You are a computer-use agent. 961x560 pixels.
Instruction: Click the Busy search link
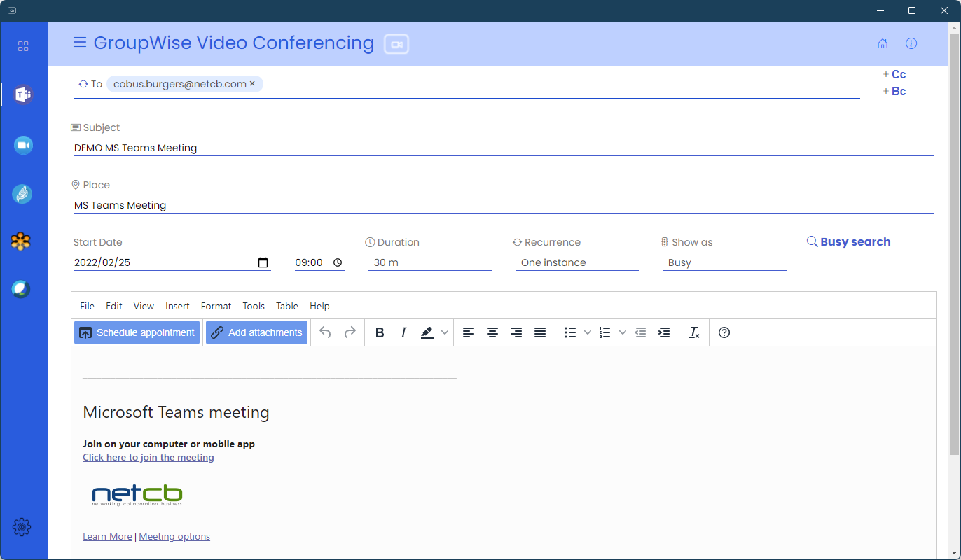[849, 241]
